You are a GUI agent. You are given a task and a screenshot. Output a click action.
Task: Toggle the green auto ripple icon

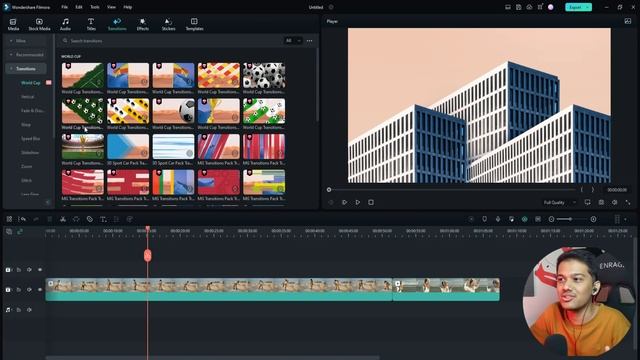pyautogui.click(x=524, y=219)
